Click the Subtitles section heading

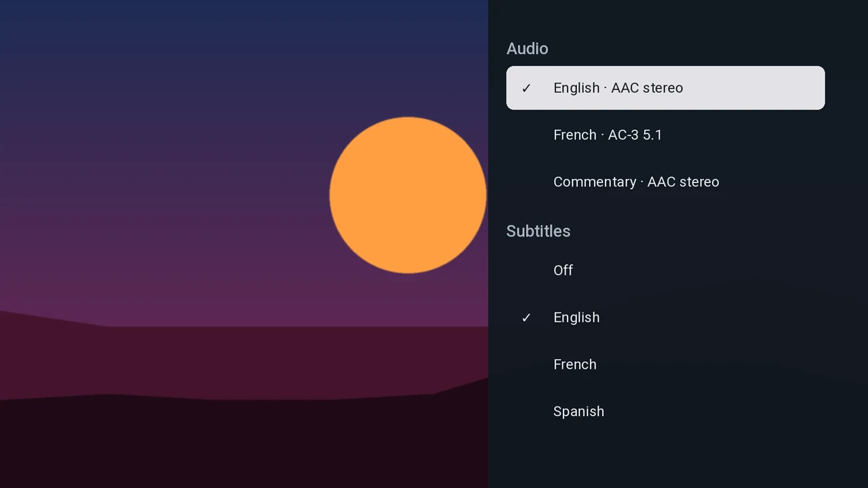pos(538,230)
